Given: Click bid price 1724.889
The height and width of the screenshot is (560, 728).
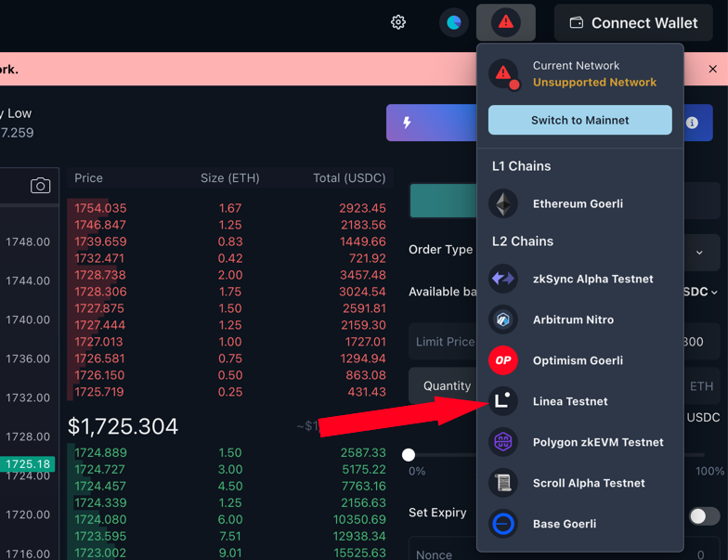Looking at the screenshot, I should point(100,453).
